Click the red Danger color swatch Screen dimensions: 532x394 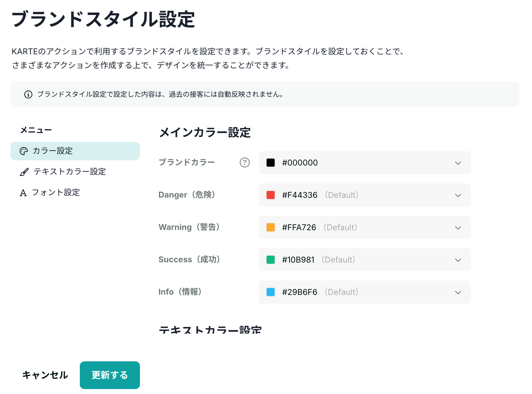271,195
